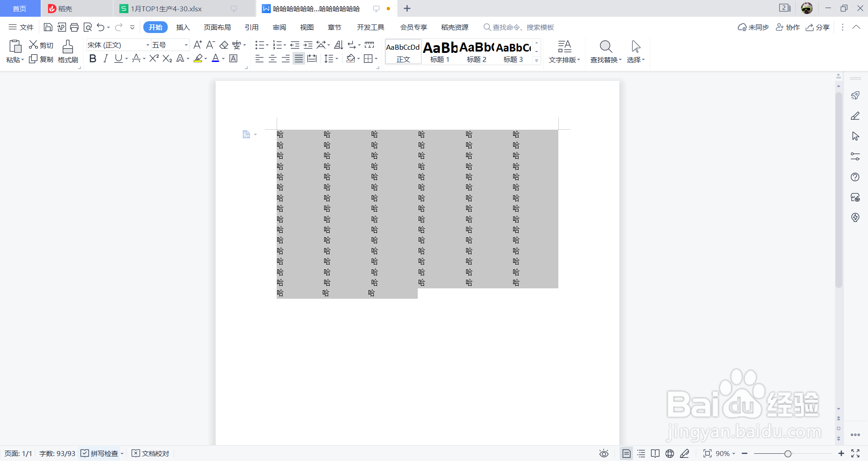Apply superscript formatting
Image resolution: width=868 pixels, height=461 pixels.
click(154, 58)
